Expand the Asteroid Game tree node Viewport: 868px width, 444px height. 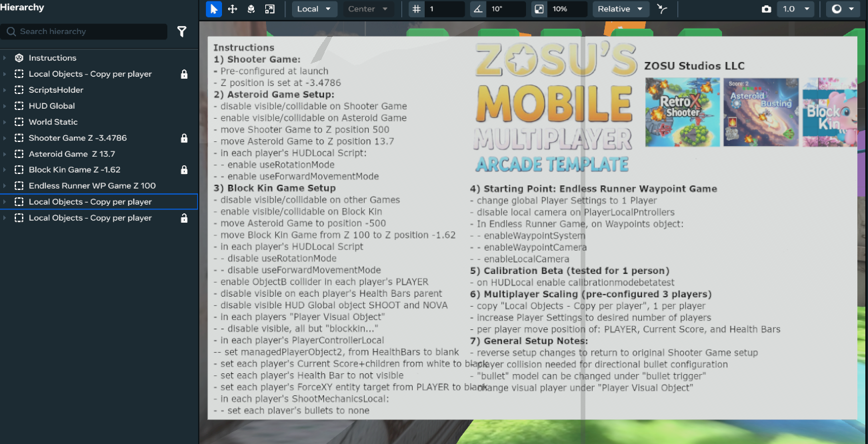(x=5, y=154)
